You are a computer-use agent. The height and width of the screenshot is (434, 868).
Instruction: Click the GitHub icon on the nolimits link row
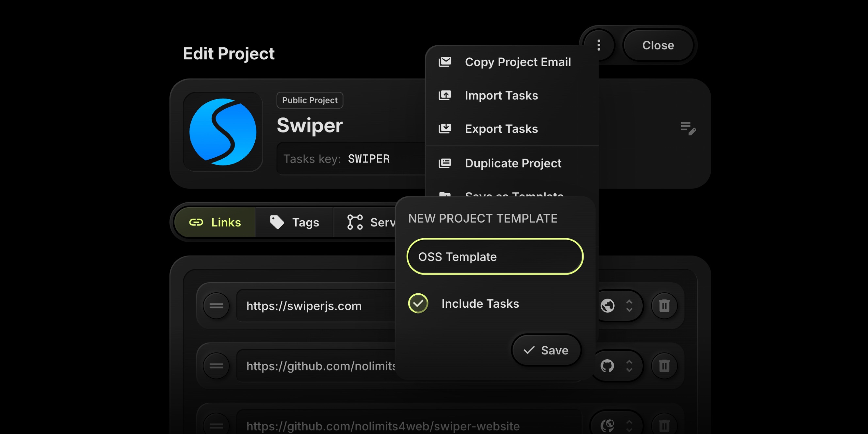(607, 366)
